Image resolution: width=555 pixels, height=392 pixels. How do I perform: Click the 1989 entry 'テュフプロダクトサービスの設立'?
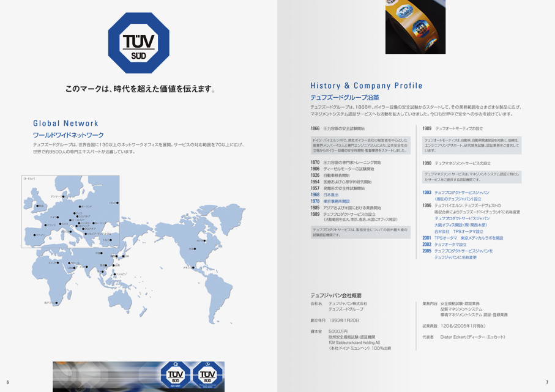tap(349, 215)
